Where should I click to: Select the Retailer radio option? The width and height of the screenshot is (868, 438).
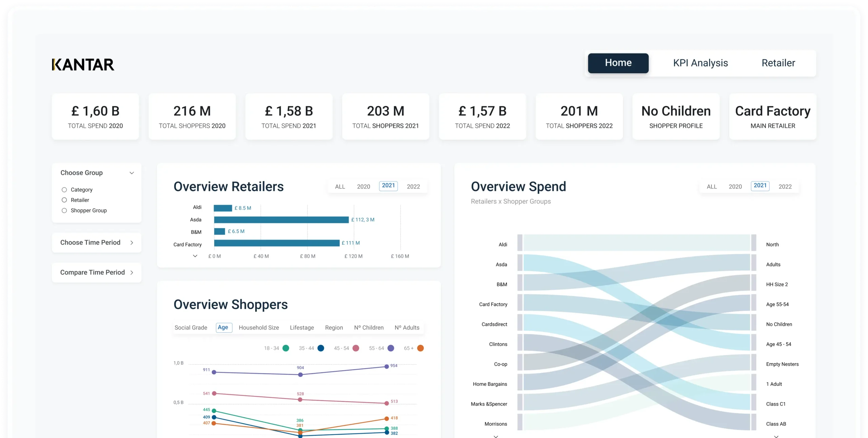click(64, 200)
